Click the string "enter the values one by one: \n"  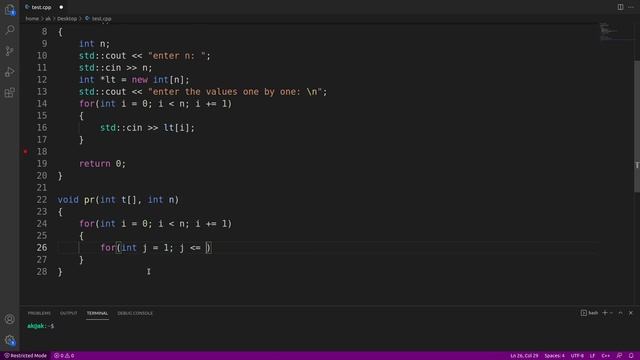[235, 92]
